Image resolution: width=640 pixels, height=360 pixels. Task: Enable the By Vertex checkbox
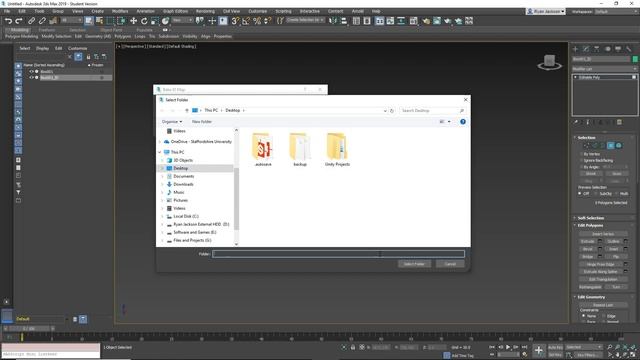pos(581,154)
